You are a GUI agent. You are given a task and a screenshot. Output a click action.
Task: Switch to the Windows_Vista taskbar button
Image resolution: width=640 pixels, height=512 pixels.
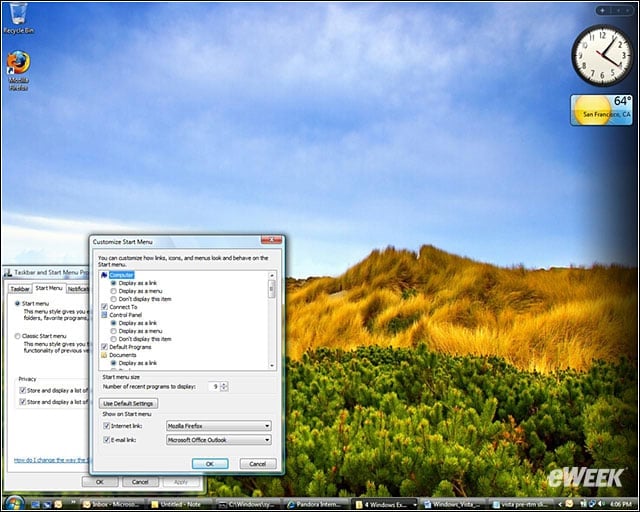pos(452,504)
